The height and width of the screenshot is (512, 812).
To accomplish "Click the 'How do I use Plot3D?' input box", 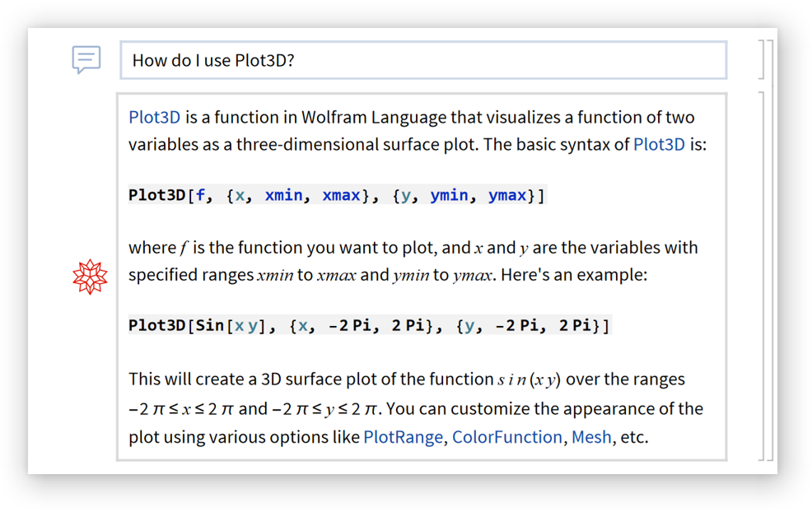I will [423, 60].
